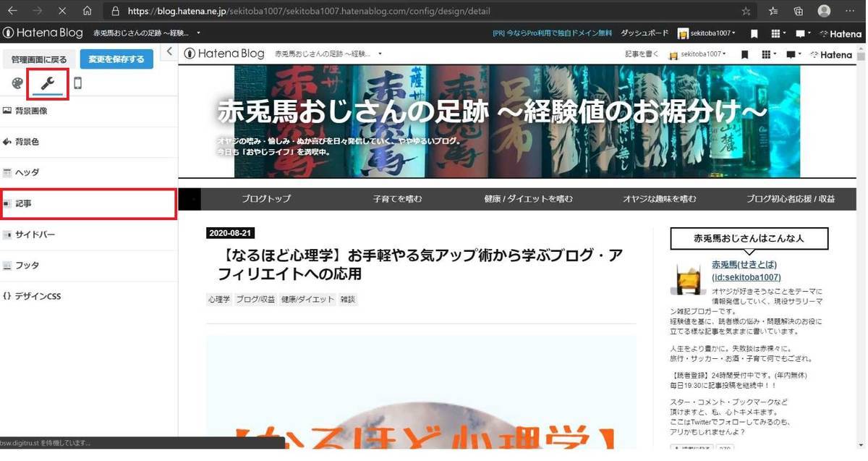Open notifications speech bubble in the dark Hatena bar
Screen dimensions: 868x461
click(x=802, y=33)
